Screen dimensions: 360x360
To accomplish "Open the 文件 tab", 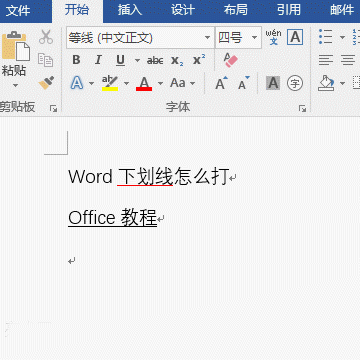I will 18,11.
